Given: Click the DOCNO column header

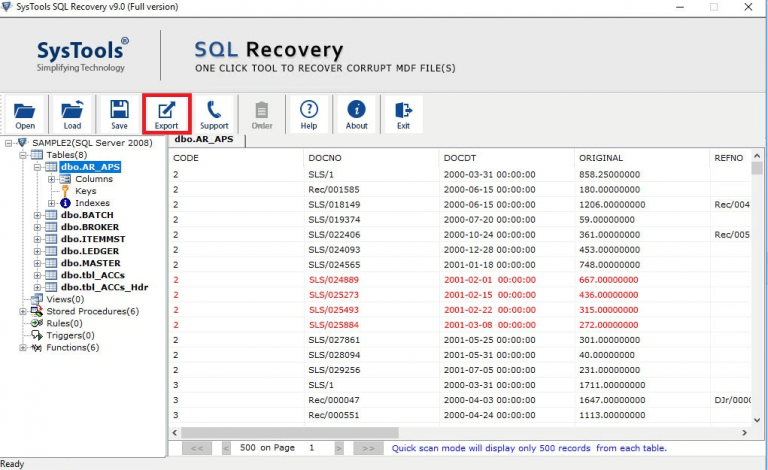Looking at the screenshot, I should click(x=372, y=158).
